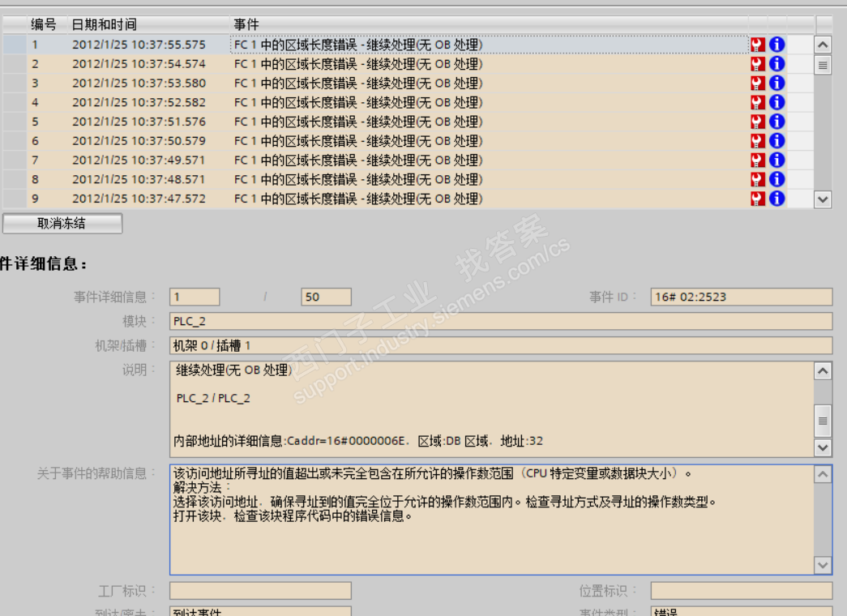Click the 继续处理(无 OB 处理) description line

pyautogui.click(x=234, y=370)
